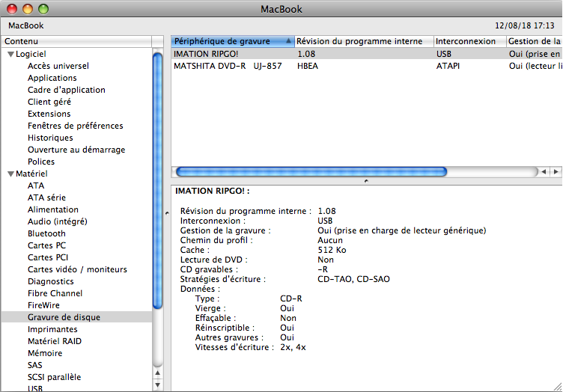Select Polices in the sidebar
The image size is (563, 392).
click(41, 162)
